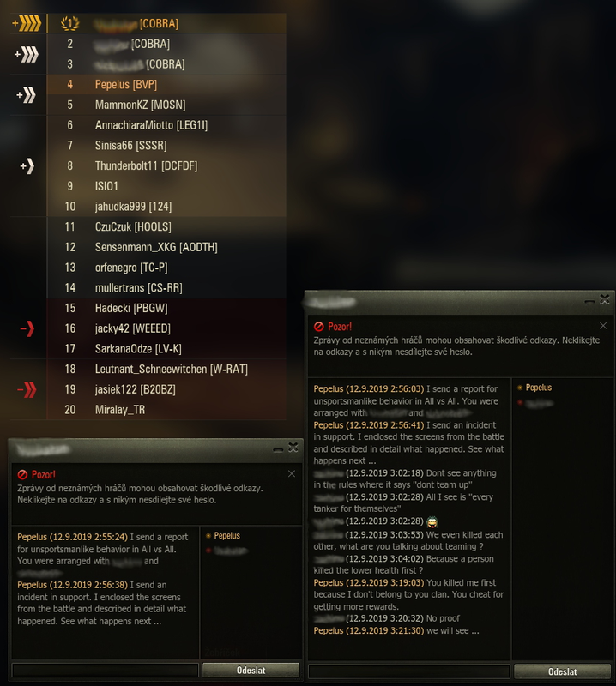Click Odeslat button in the left chat
Viewport: 616px width, 686px height.
251,671
